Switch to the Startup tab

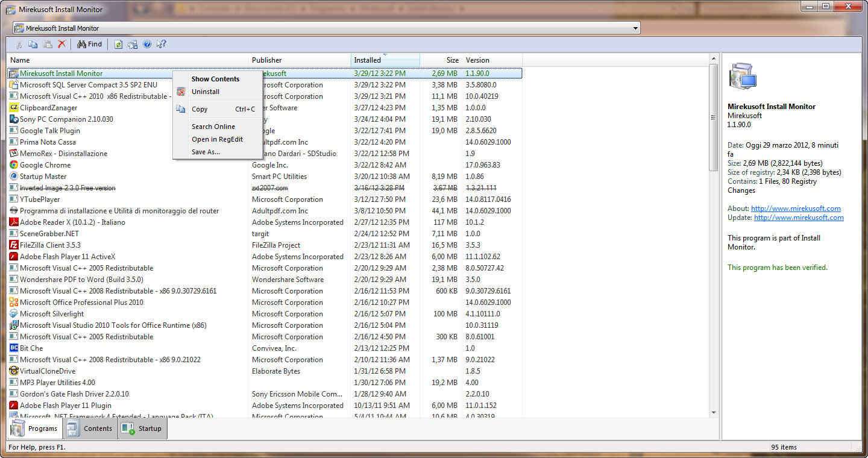[143, 428]
